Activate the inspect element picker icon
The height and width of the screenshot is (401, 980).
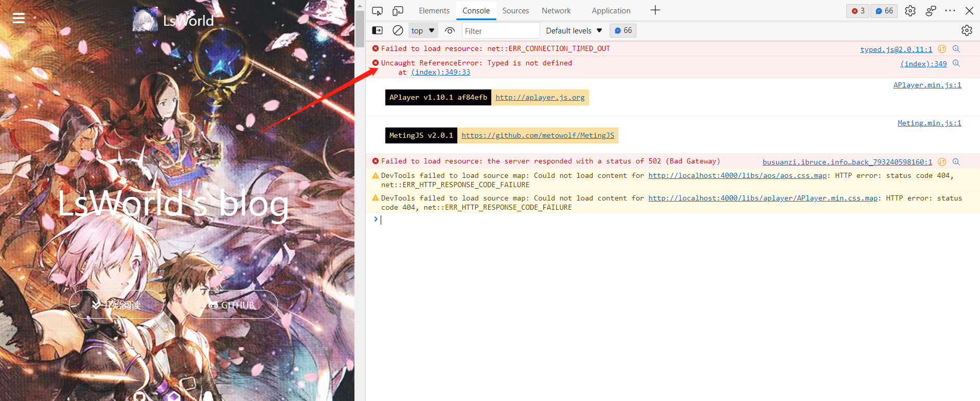[x=378, y=11]
